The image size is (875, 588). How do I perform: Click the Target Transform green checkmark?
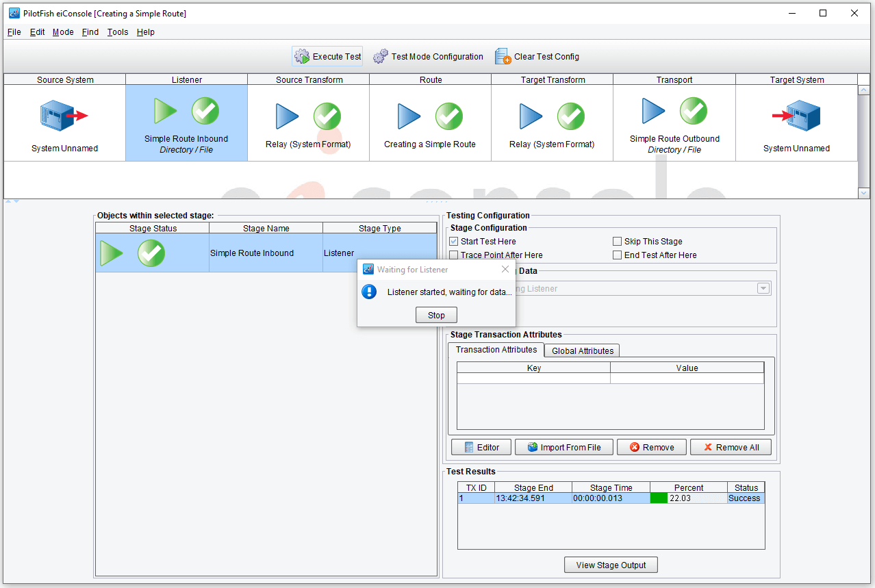point(571,116)
